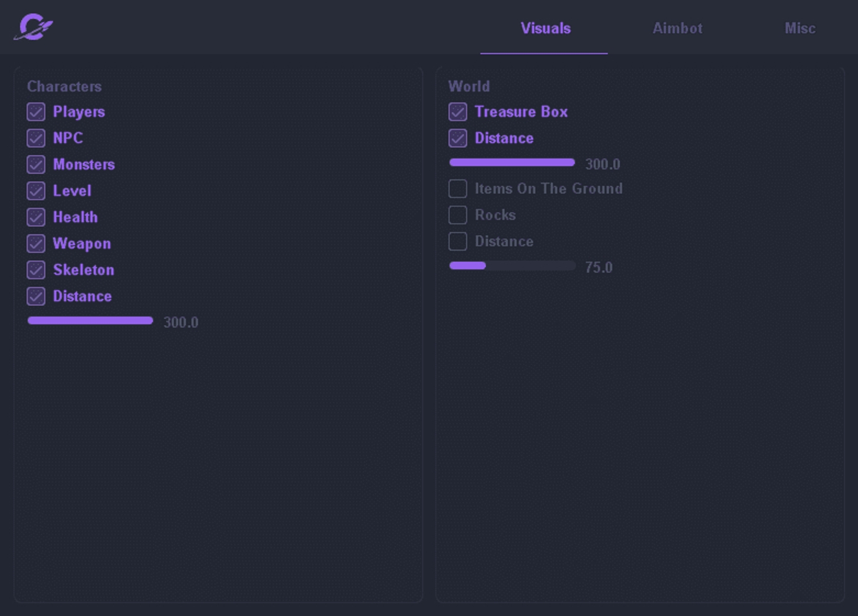Image resolution: width=858 pixels, height=616 pixels.
Task: Click the slider showing 75.0
Action: (x=512, y=266)
